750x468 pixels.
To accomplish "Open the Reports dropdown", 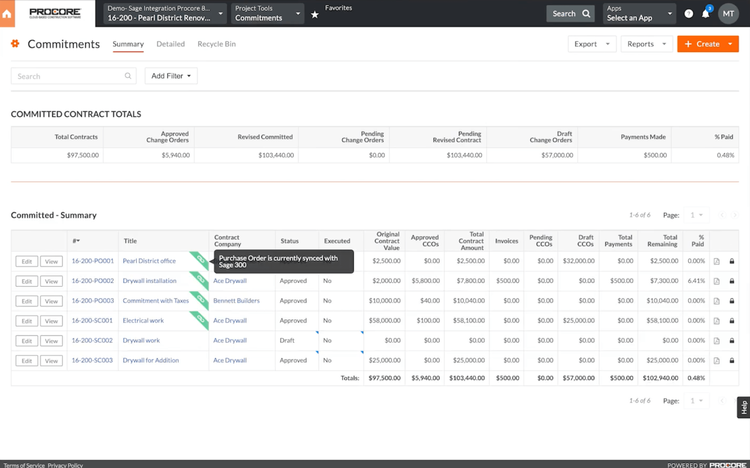I will pyautogui.click(x=646, y=44).
